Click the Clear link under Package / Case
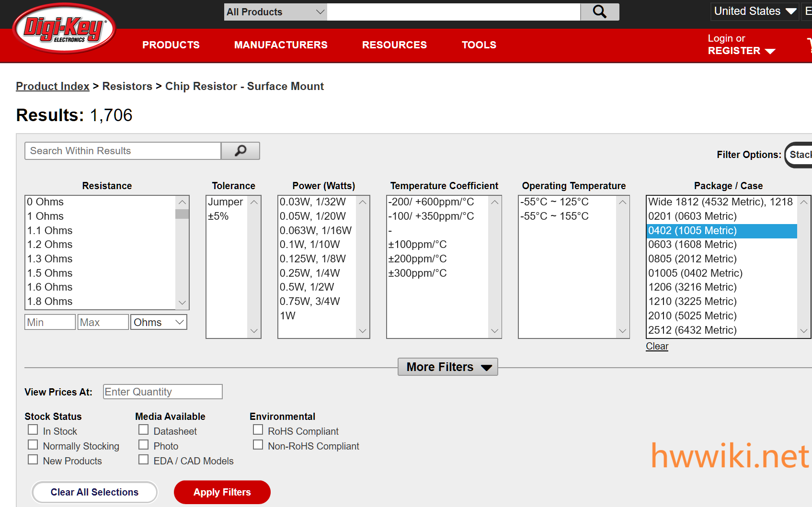Image resolution: width=812 pixels, height=507 pixels. [x=657, y=346]
